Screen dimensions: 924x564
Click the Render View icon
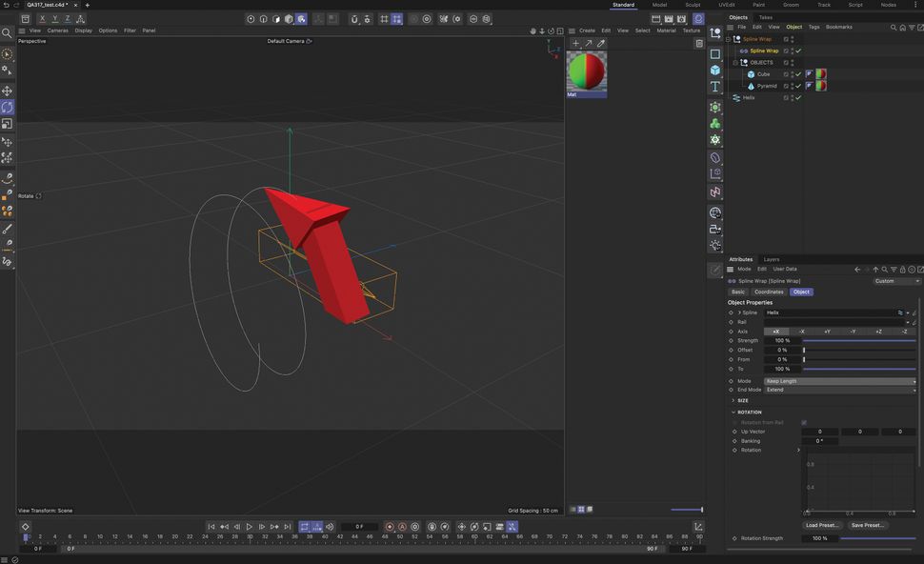(251, 18)
